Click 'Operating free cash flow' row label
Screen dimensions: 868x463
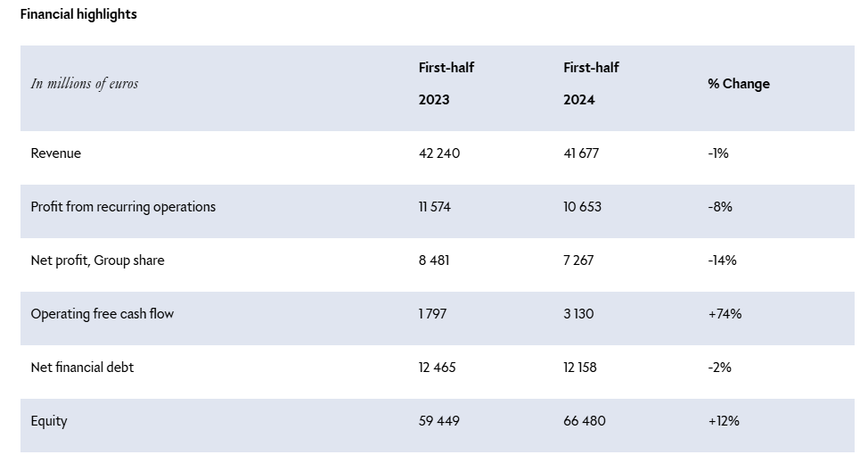(x=102, y=314)
